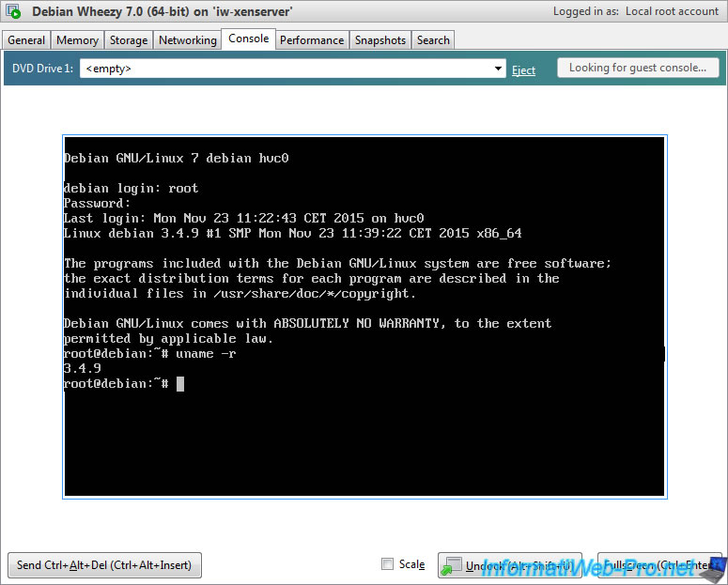Viewport: 728px width, 585px height.
Task: Focus the Debian console terminal area
Action: 364,316
